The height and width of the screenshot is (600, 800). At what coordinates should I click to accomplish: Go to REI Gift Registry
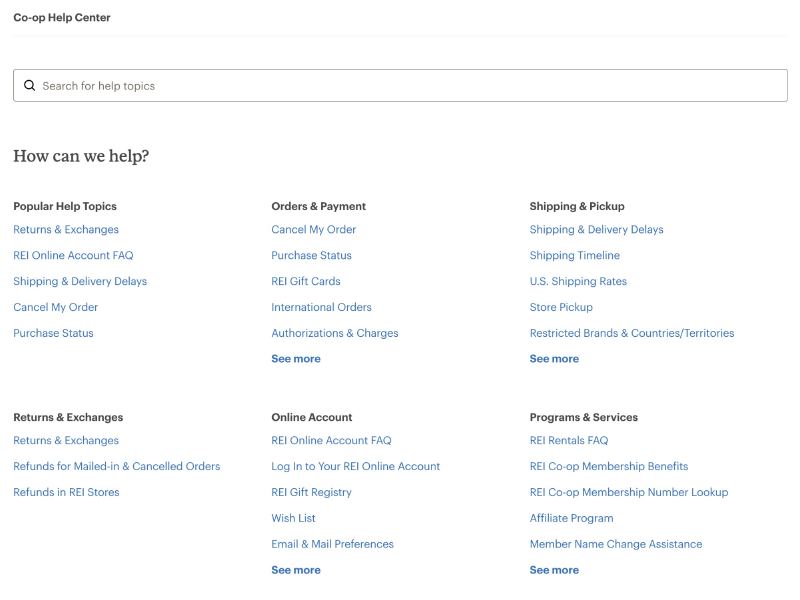click(x=312, y=493)
